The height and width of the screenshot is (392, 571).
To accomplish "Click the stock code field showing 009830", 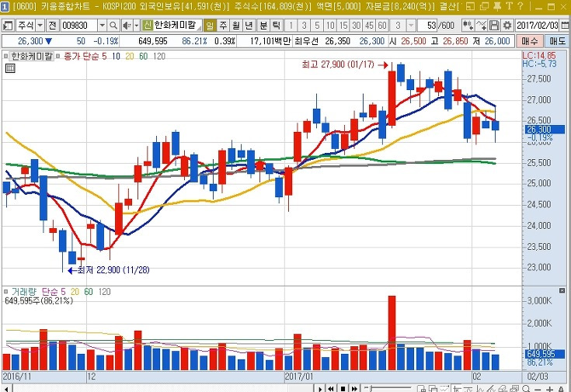I will click(x=79, y=26).
